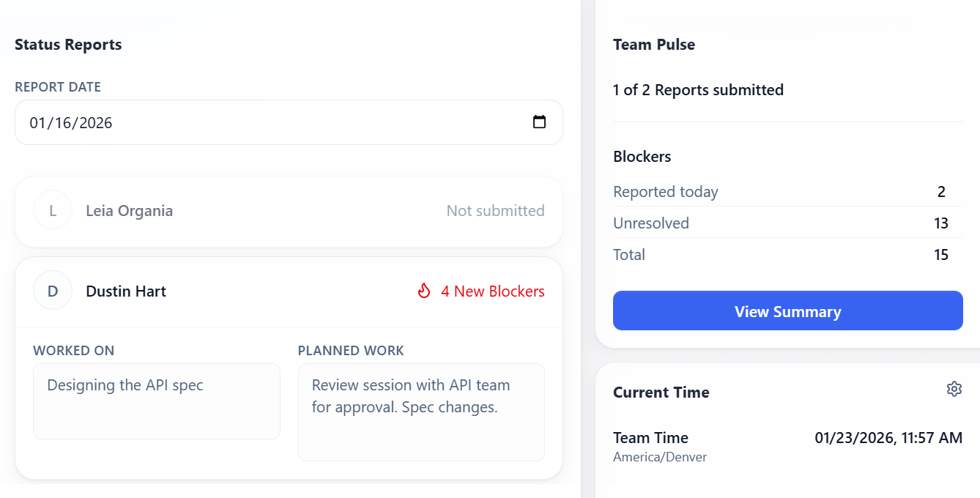Click the Planned Work text box
The image size is (980, 498).
click(421, 412)
